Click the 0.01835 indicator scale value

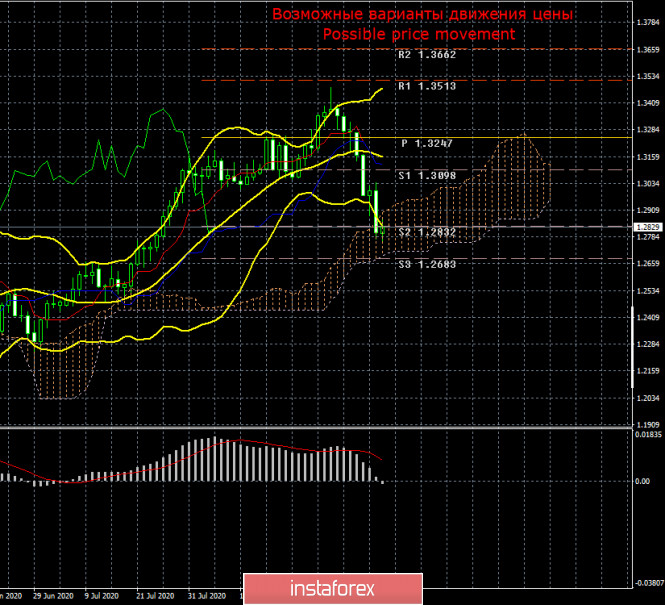(647, 434)
